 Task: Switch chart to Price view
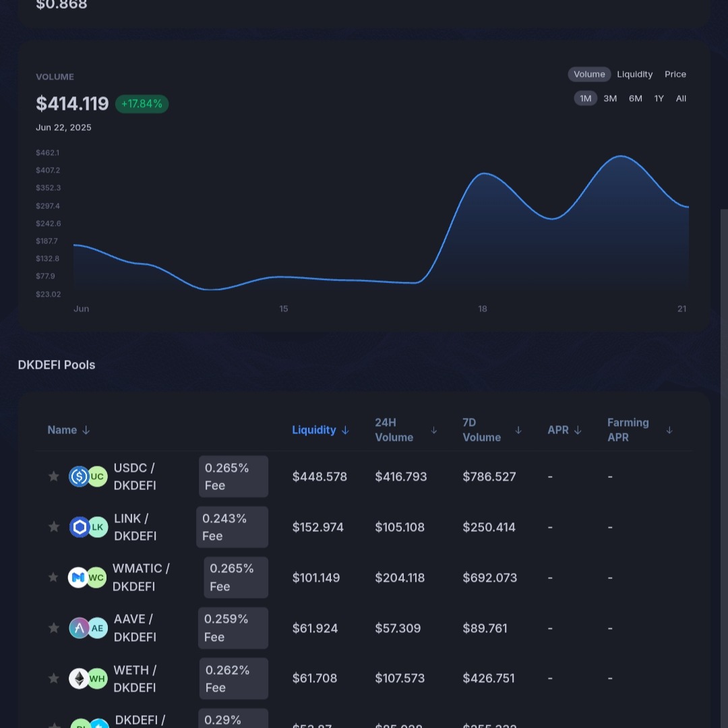click(675, 74)
